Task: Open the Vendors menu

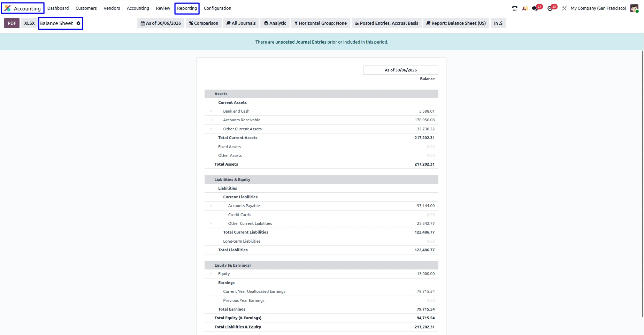Action: [112, 8]
